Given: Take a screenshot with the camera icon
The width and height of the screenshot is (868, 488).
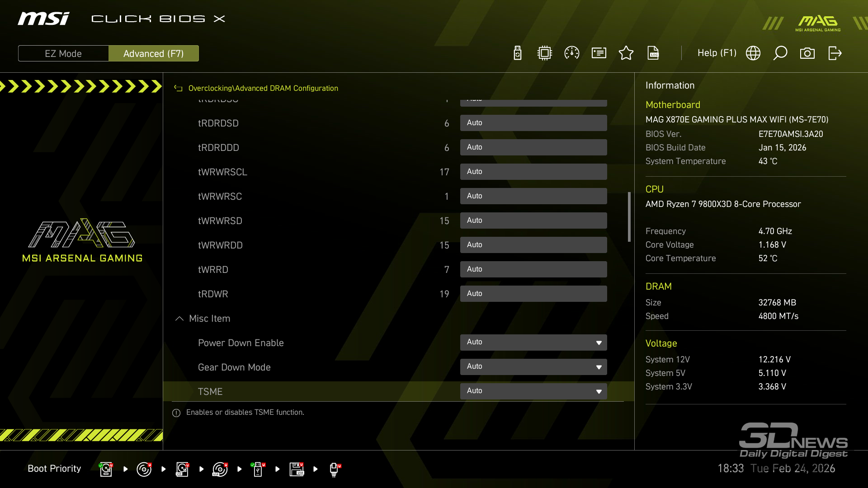Looking at the screenshot, I should click(x=807, y=53).
